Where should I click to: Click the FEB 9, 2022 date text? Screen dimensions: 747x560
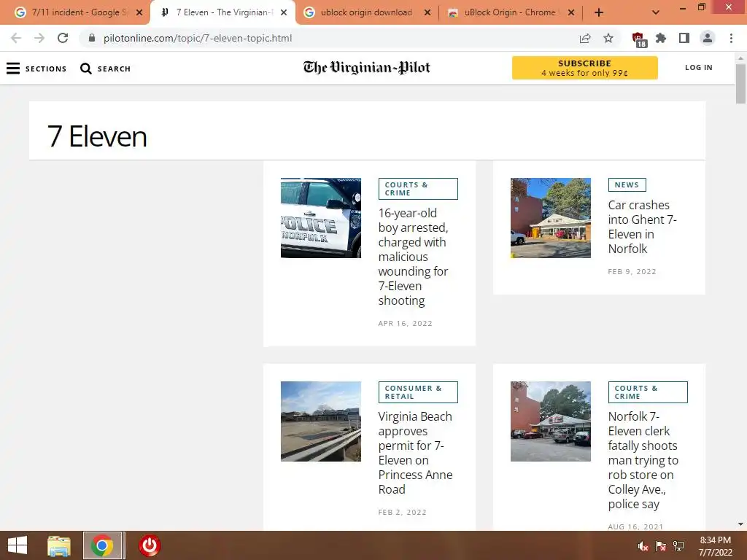pos(632,271)
